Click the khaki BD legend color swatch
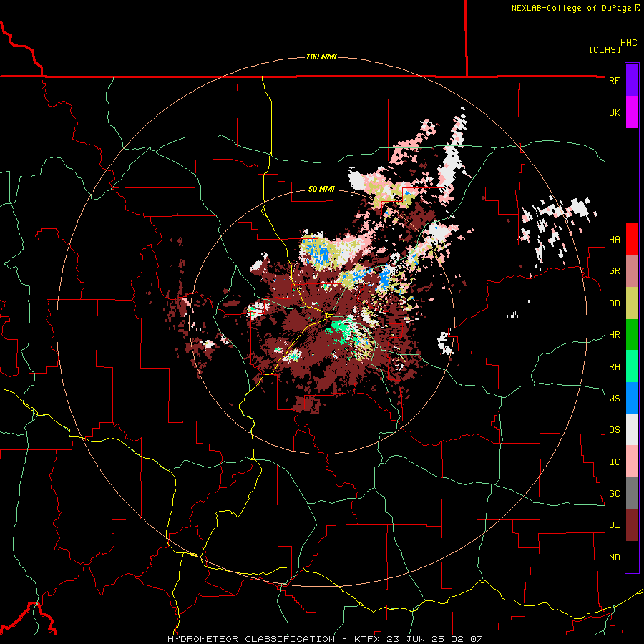Viewport: 644px width, 644px height. pos(632,303)
